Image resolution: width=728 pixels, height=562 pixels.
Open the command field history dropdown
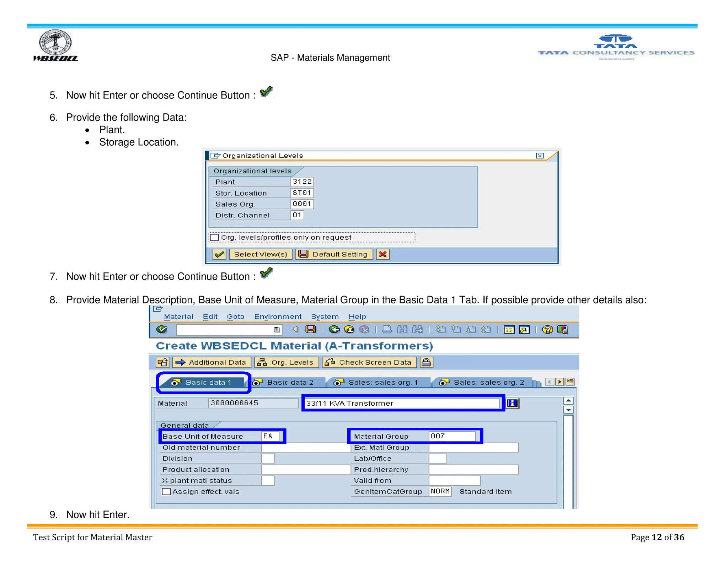pyautogui.click(x=277, y=330)
